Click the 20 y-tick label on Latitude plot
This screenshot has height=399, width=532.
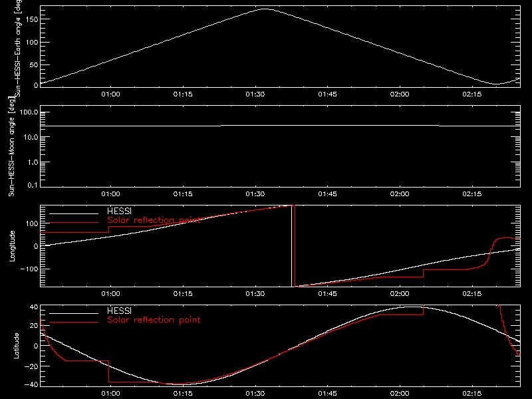pos(34,326)
